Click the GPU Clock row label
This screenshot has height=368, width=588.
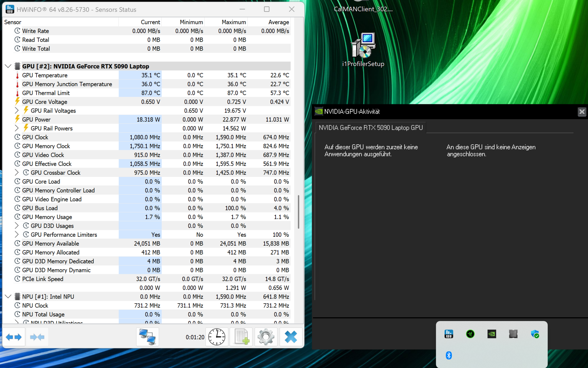[x=35, y=137]
